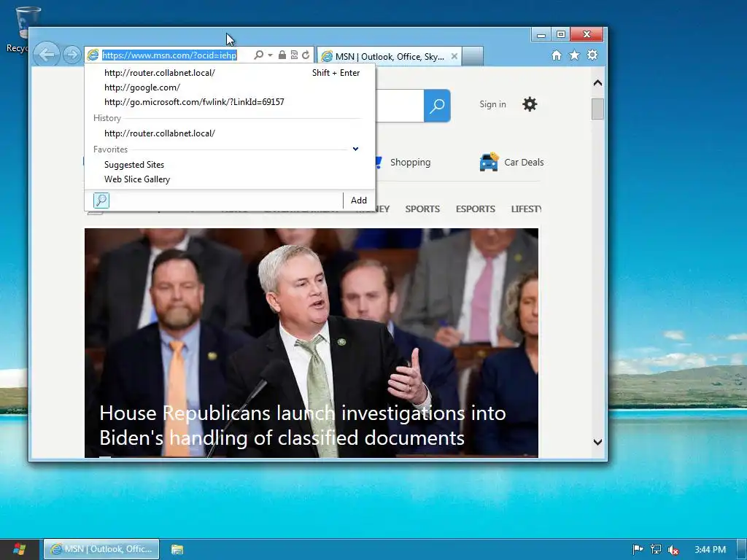Toggle Compatibility View icon in address bar

(294, 55)
